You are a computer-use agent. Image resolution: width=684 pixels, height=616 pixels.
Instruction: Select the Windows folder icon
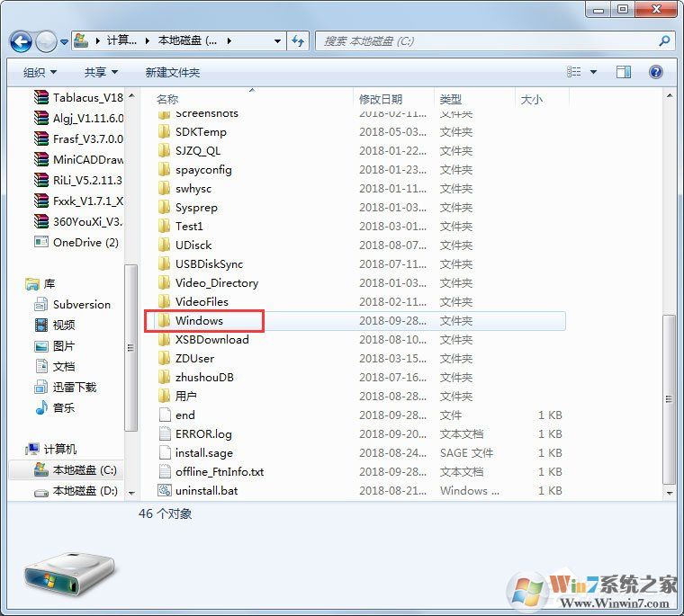164,321
